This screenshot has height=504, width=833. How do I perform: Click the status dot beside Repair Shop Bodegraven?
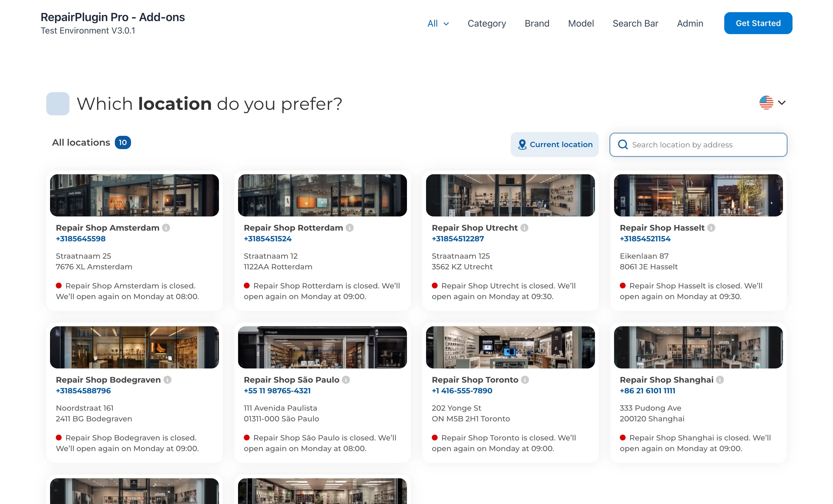pyautogui.click(x=59, y=438)
